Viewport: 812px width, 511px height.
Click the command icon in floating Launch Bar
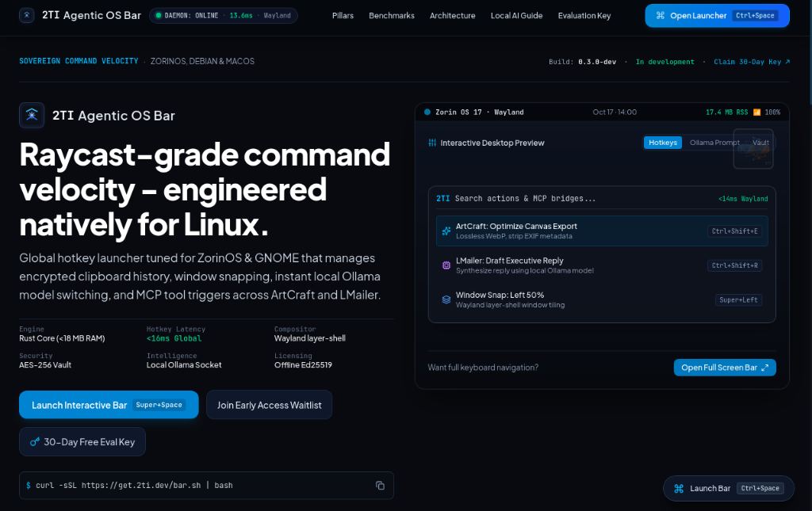coord(679,488)
